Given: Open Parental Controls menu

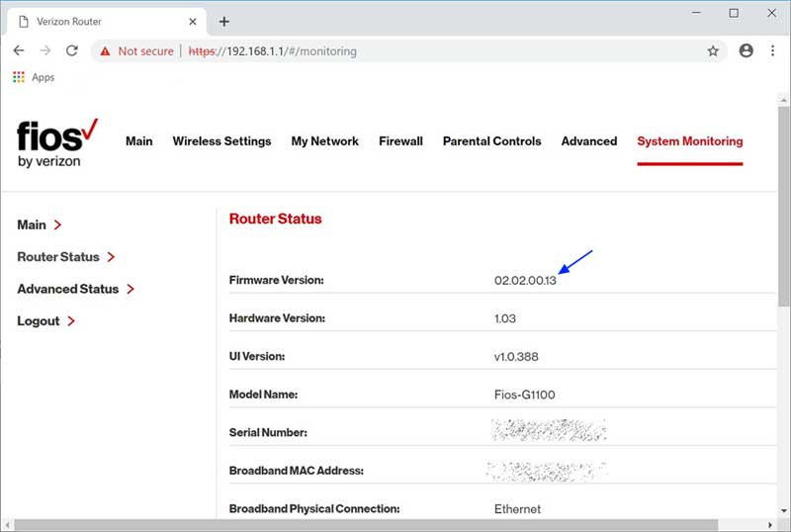Looking at the screenshot, I should point(491,141).
